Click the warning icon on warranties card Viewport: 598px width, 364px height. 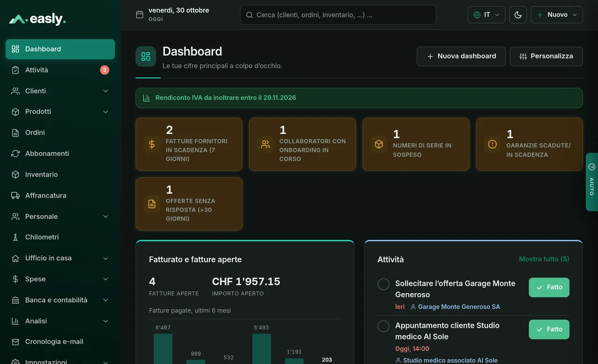pyautogui.click(x=492, y=144)
